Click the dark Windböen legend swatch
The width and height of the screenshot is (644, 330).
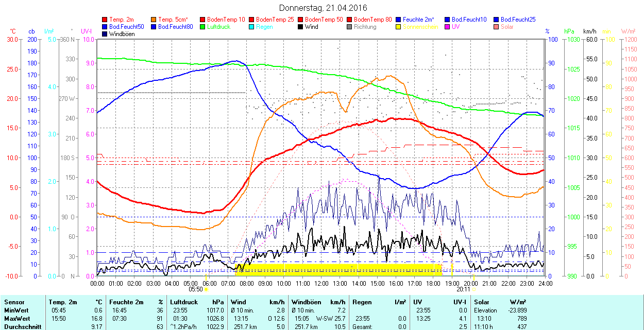click(x=105, y=34)
